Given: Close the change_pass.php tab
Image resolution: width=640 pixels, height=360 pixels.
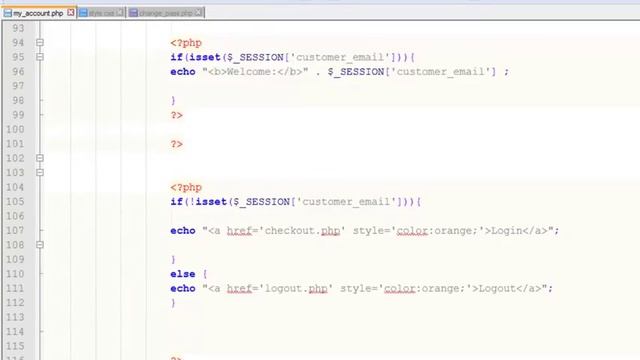Looking at the screenshot, I should coord(198,13).
